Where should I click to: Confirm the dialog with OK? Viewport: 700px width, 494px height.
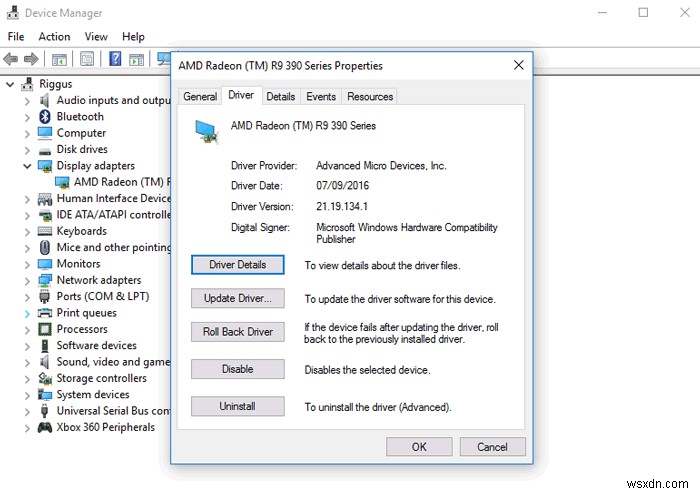coord(419,447)
